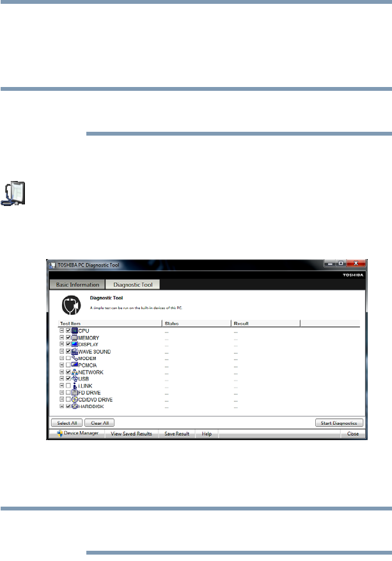Expand the HARDDISK tree node
This screenshot has width=392, height=561.
[x=61, y=406]
